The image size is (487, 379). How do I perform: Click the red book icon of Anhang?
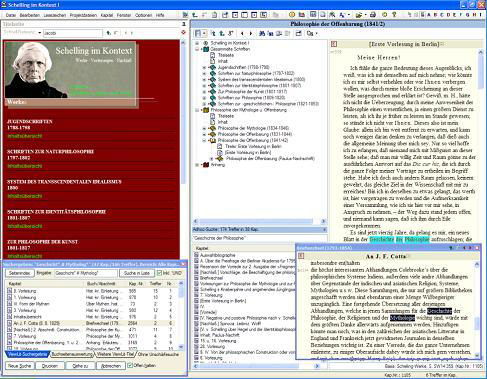pyautogui.click(x=206, y=165)
